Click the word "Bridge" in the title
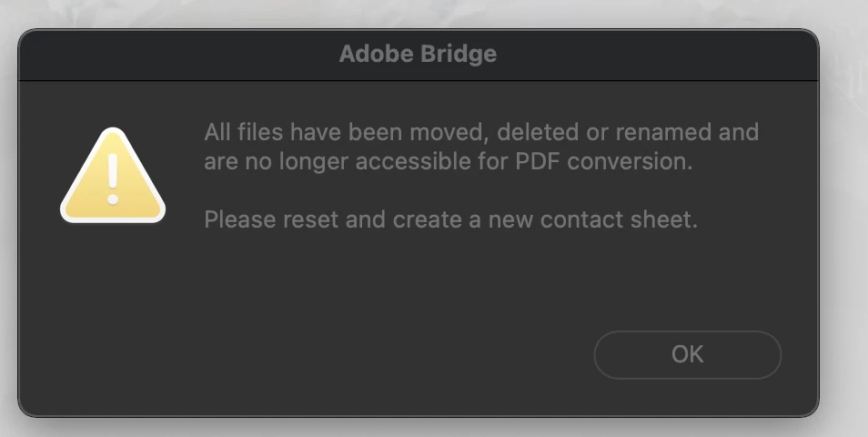 pos(459,54)
